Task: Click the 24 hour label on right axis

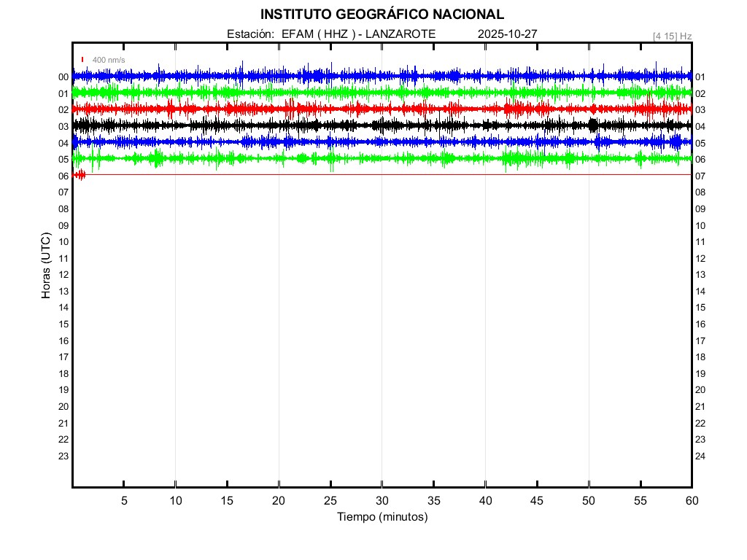Action: tap(700, 456)
